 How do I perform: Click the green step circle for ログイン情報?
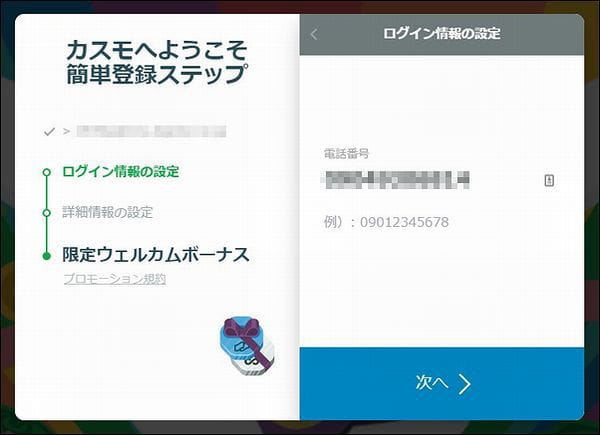point(47,172)
